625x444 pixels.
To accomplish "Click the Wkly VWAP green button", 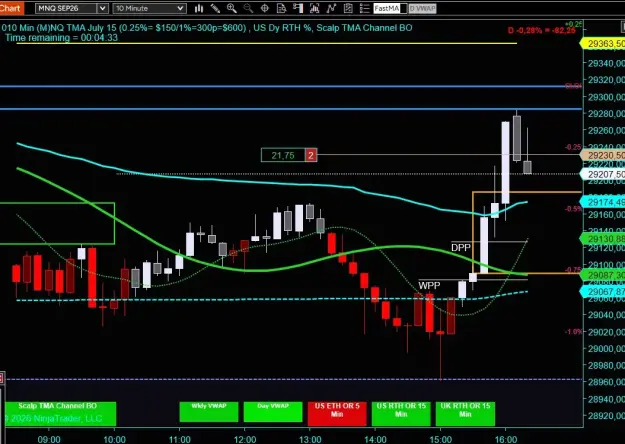I will point(209,411).
